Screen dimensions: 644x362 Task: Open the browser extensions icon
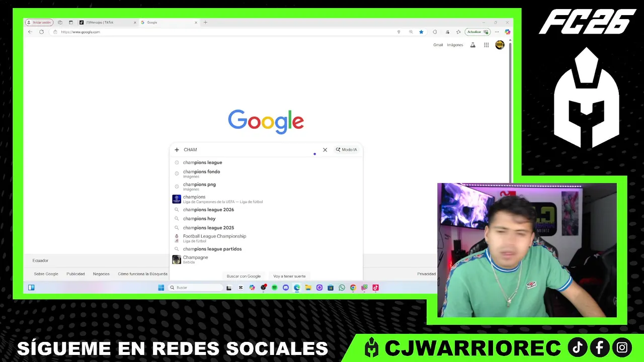click(x=435, y=32)
